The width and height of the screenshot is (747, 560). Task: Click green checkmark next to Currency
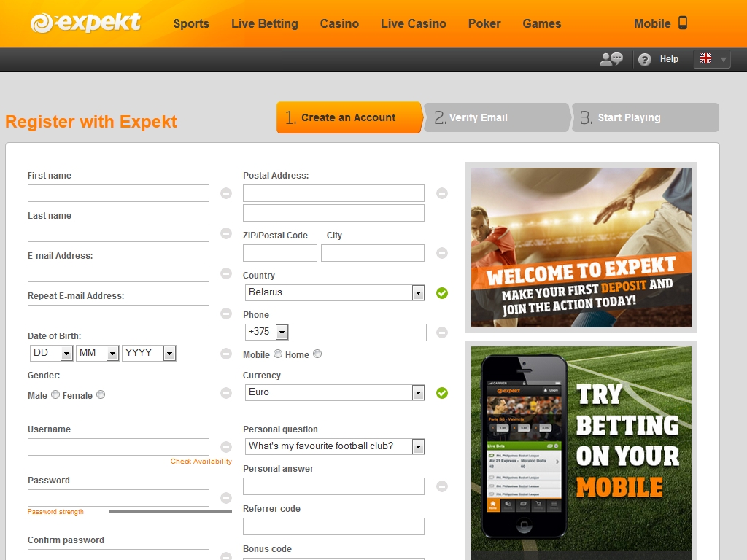[x=442, y=393]
